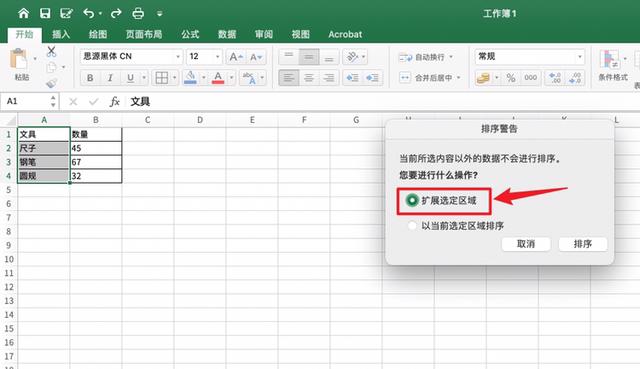Select 以当前选定区域排序 radio option
Image resolution: width=640 pixels, height=369 pixels.
pos(412,225)
